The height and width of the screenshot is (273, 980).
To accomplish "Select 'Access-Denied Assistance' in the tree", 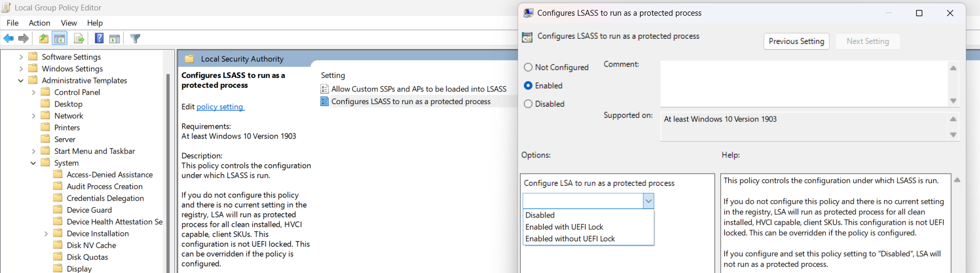I will 109,175.
